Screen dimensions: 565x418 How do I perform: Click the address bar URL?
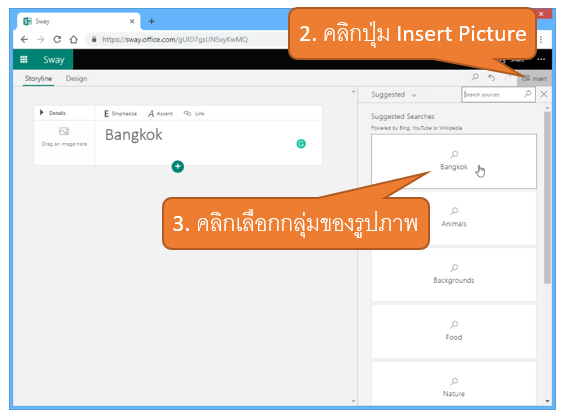tap(175, 39)
